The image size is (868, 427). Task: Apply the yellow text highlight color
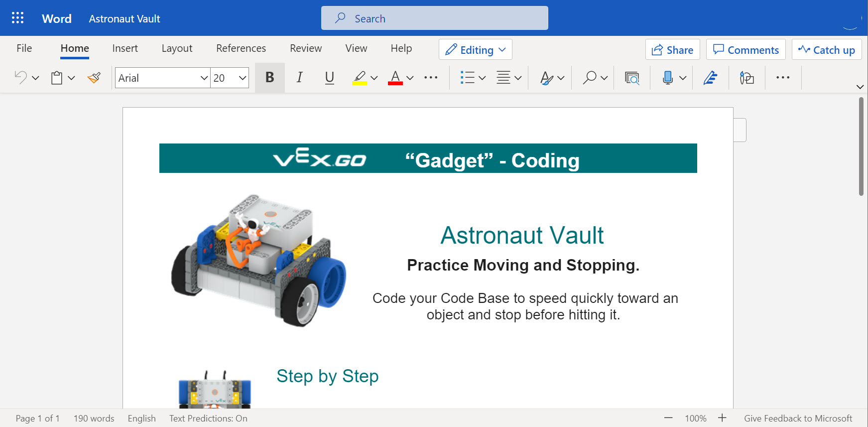click(360, 78)
